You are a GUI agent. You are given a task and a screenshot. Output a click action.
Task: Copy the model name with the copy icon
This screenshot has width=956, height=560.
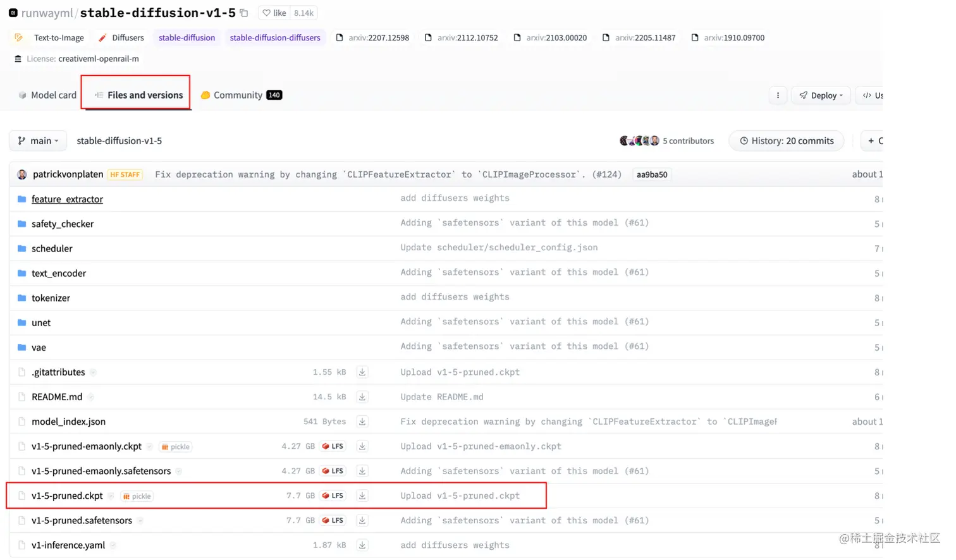coord(244,13)
